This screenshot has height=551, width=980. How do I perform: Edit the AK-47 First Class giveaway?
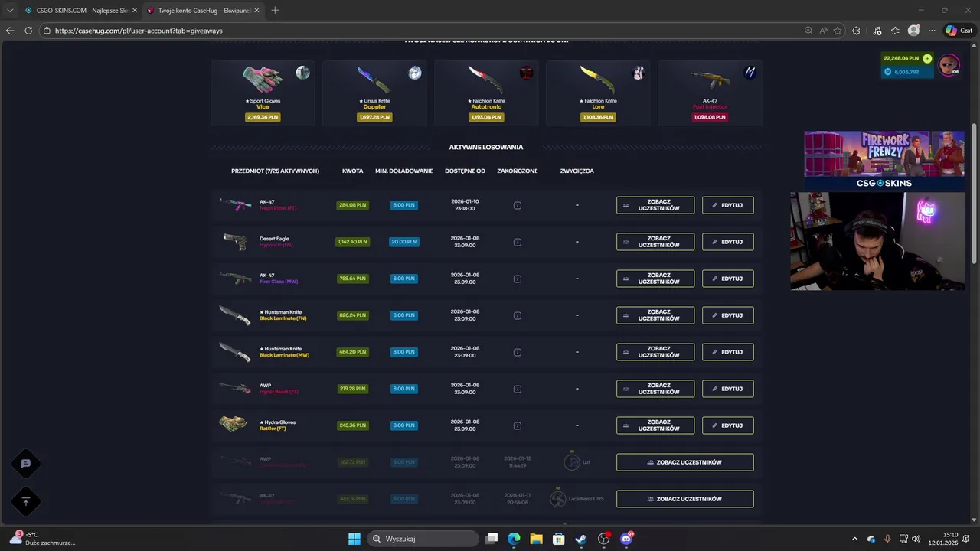[727, 279]
